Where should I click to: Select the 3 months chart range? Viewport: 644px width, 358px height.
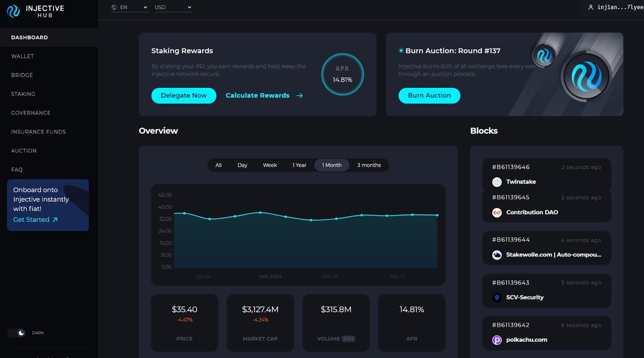pyautogui.click(x=369, y=165)
